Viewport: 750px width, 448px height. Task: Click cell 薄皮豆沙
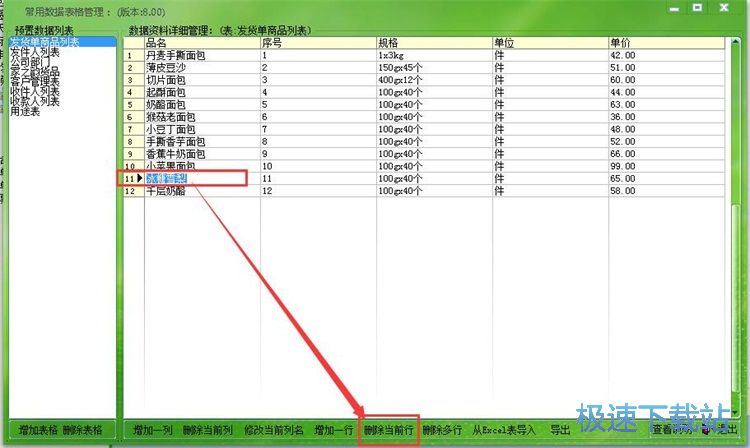202,68
